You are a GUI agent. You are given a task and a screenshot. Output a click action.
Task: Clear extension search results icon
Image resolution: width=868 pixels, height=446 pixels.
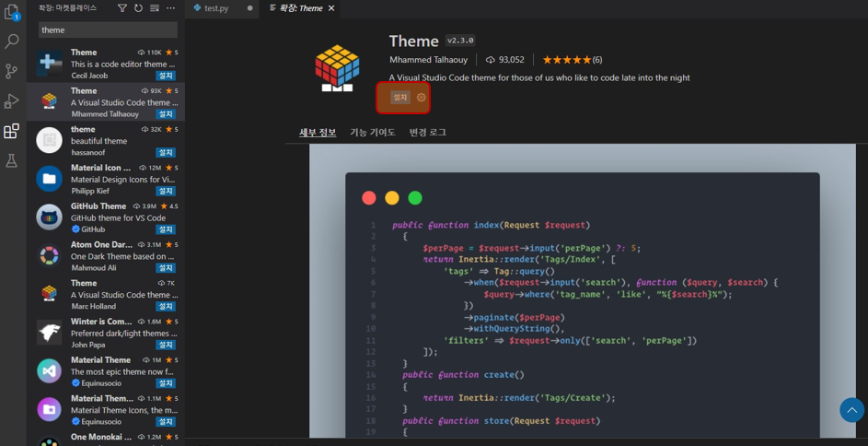(x=155, y=7)
